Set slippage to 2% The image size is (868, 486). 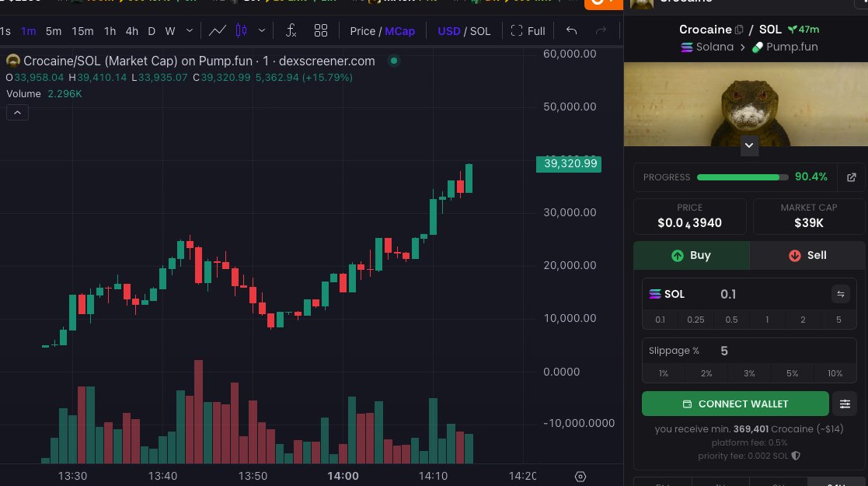(x=706, y=373)
